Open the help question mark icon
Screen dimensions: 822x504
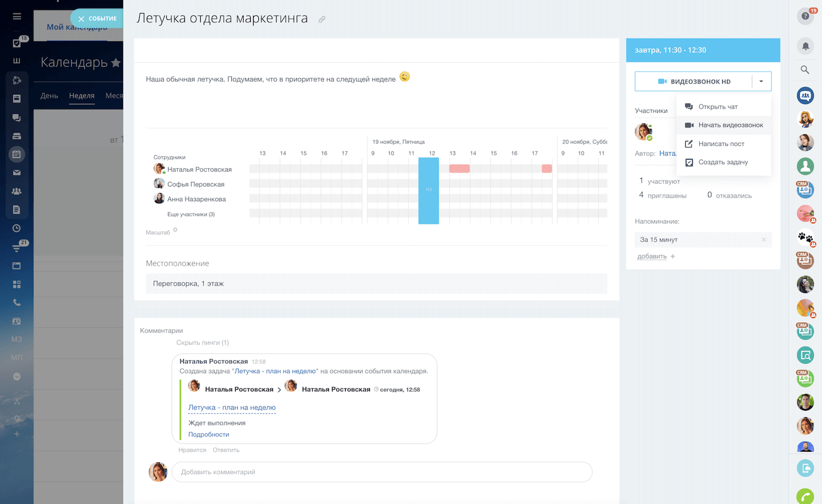coord(805,16)
